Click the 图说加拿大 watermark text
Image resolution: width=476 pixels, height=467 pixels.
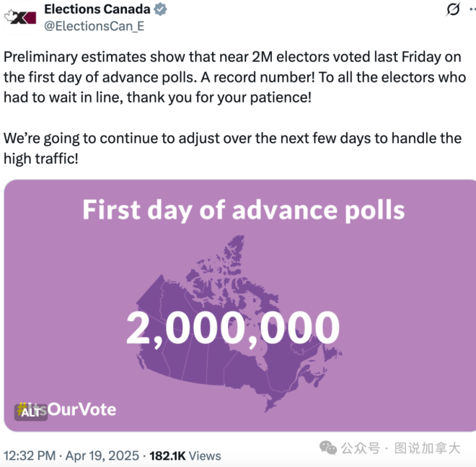pos(427,448)
